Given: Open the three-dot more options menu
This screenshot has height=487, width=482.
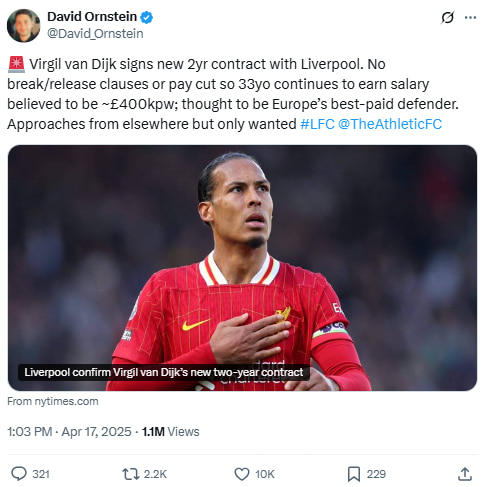Looking at the screenshot, I should [470, 17].
